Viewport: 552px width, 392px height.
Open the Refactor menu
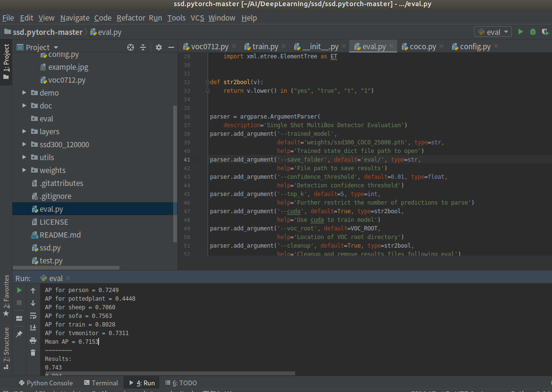tap(131, 18)
